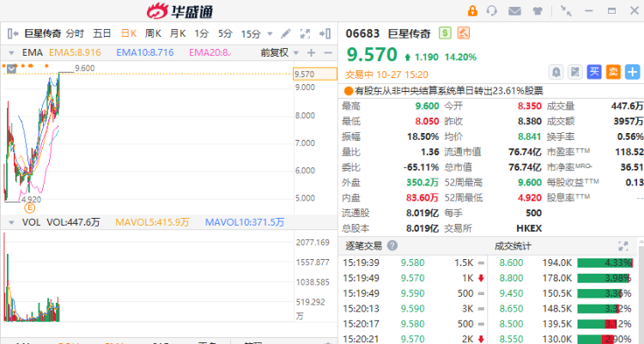644x344 pixels.
Task: Open customer service headset icon
Action: 492,11
